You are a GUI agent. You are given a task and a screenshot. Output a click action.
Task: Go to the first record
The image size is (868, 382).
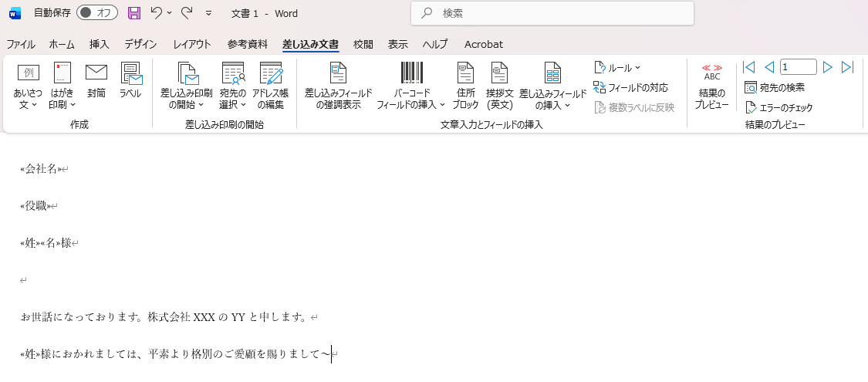click(748, 68)
